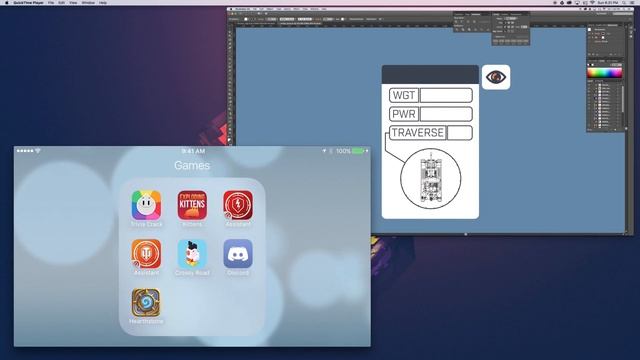Screen dimensions: 640x360
Task: Open the QuickTime Player menu
Action: coord(28,2)
